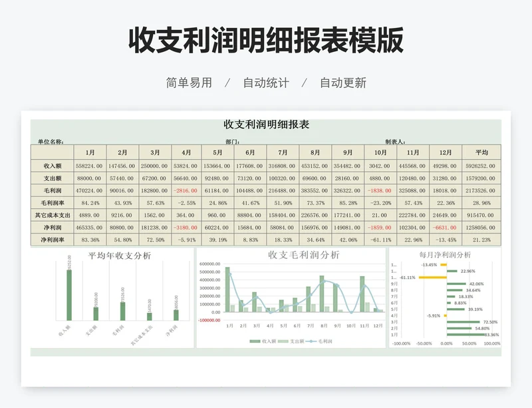Viewport: 532px width, 408px height.
Task: Click the heading 收支利润明细报表模版
Action: pos(266,40)
